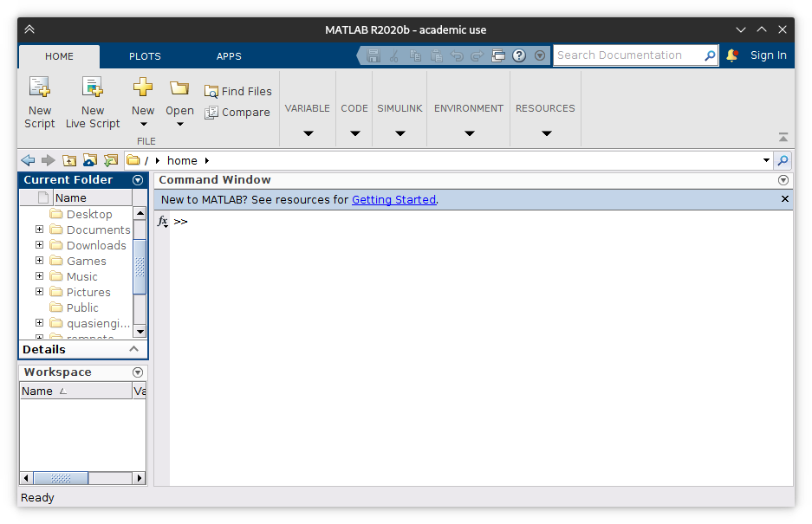812x524 pixels.
Task: Click the Switch Windows icon
Action: [x=498, y=55]
